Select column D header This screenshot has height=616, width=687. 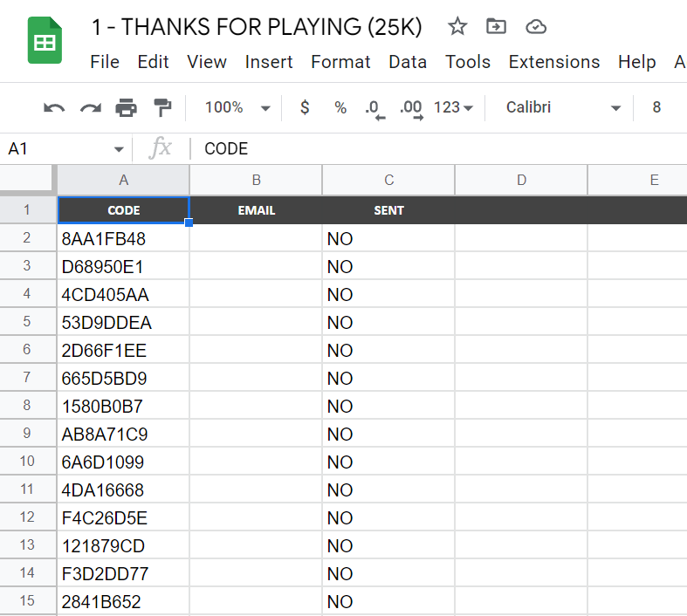tap(521, 180)
